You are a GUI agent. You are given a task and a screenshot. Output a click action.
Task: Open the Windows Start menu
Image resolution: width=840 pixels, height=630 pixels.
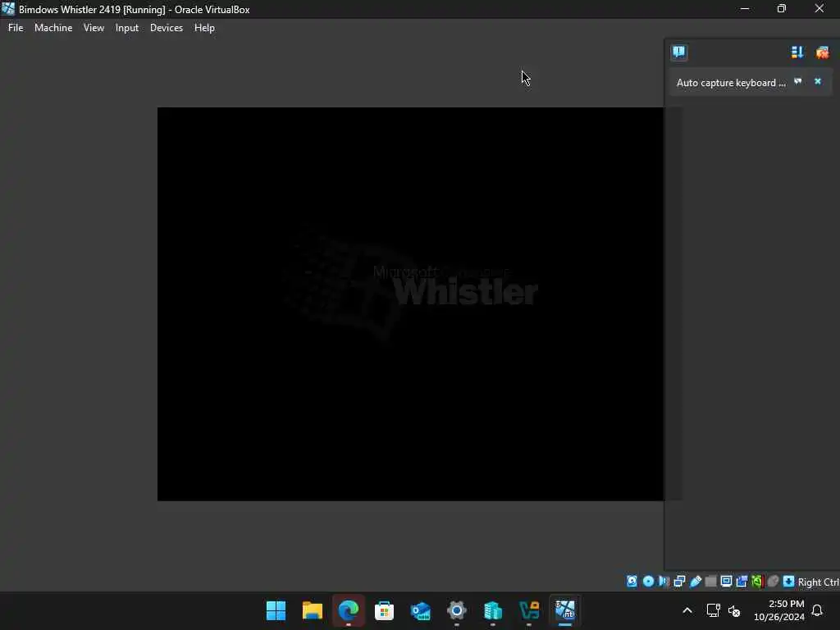coord(276,610)
